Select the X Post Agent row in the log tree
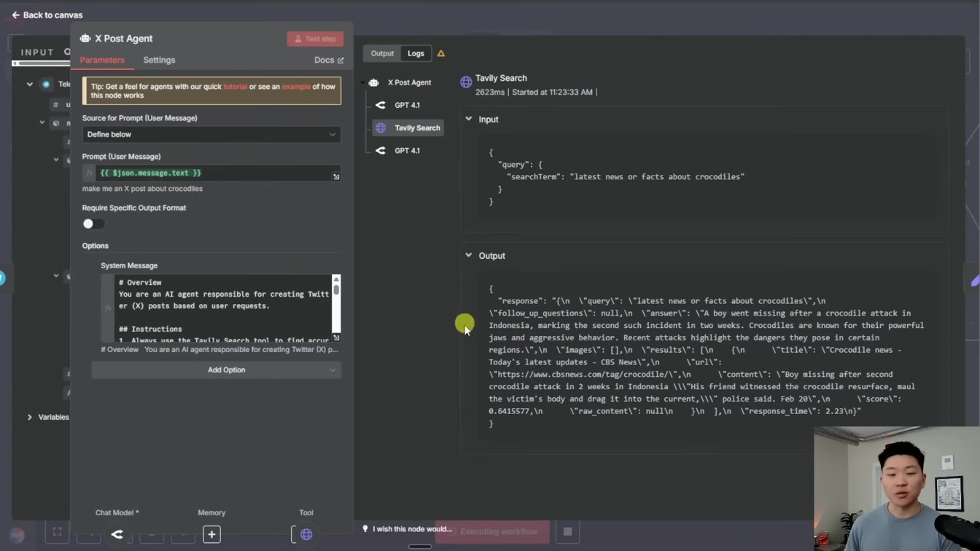This screenshot has height=551, width=980. tap(402, 82)
